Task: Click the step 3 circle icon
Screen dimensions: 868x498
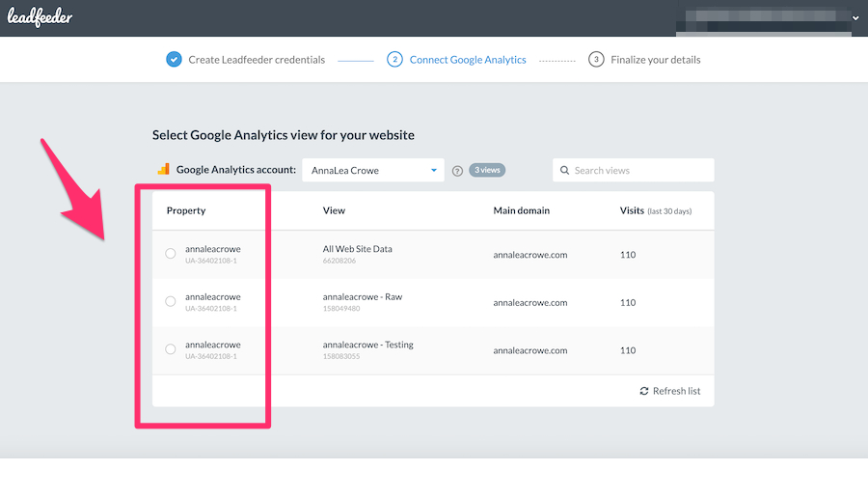Action: pyautogui.click(x=596, y=59)
